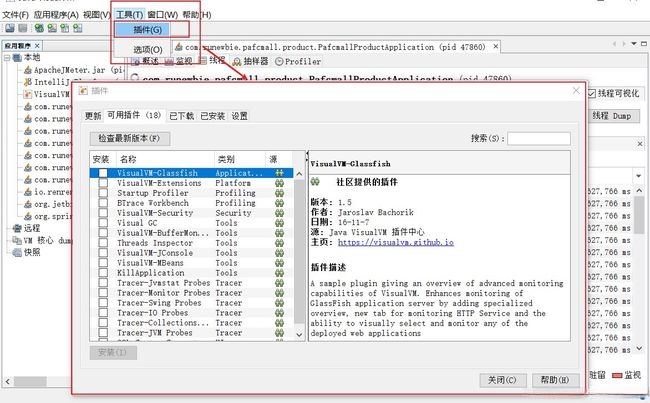This screenshot has width=650, height=403.
Task: Check the VisualVM-Security install checkbox
Action: click(103, 213)
